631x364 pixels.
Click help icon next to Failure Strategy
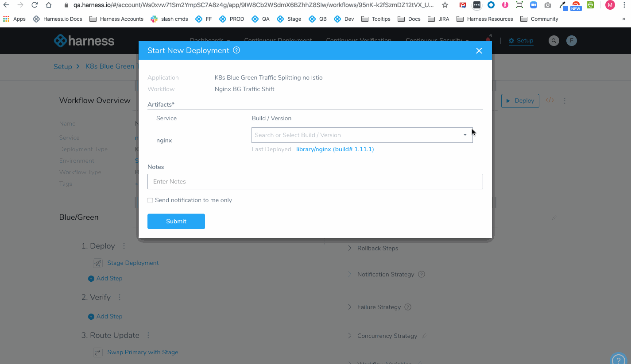click(408, 307)
